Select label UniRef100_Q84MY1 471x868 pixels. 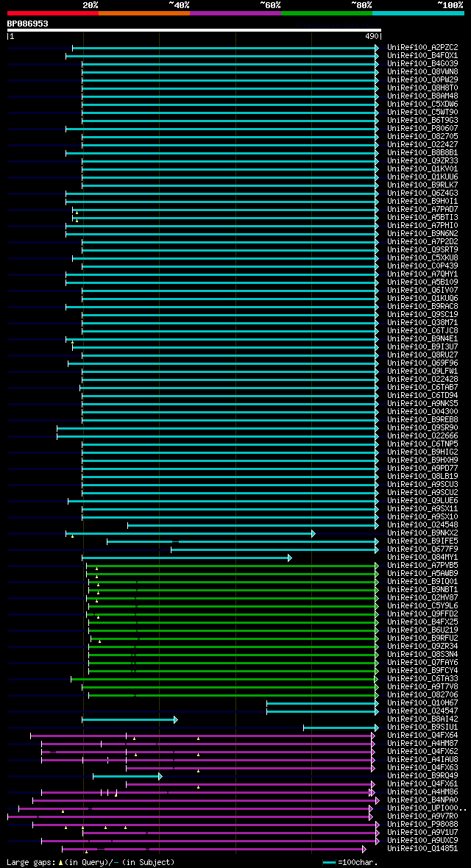(422, 558)
